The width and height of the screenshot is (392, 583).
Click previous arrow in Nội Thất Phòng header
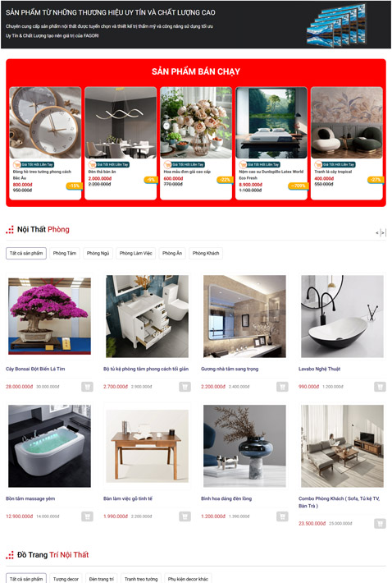coord(377,232)
